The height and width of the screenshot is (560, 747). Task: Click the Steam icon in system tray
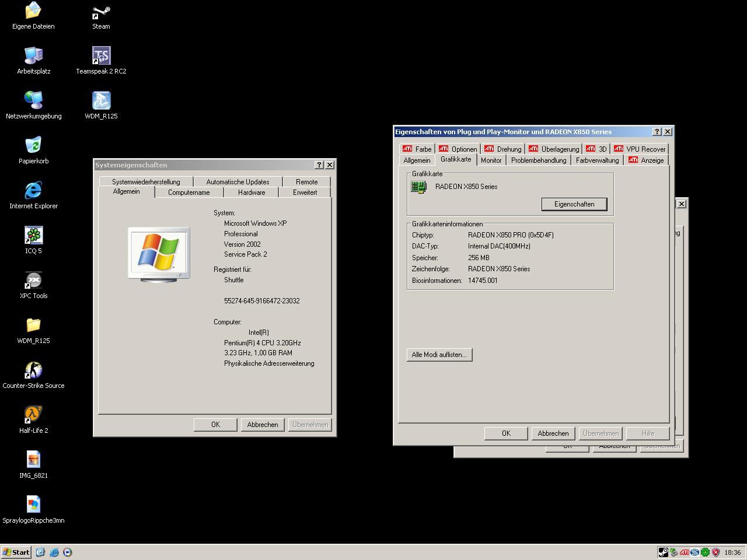(x=663, y=552)
